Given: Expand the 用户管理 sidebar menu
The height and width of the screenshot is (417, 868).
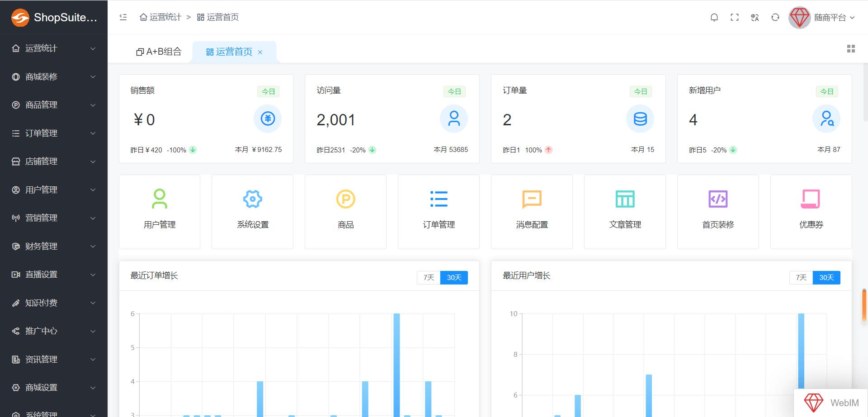Looking at the screenshot, I should (x=54, y=190).
